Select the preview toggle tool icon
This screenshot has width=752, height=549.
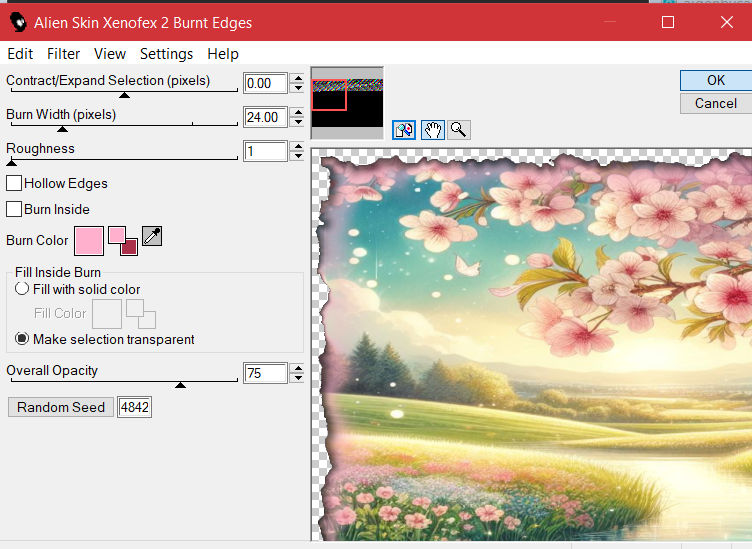[x=404, y=130]
